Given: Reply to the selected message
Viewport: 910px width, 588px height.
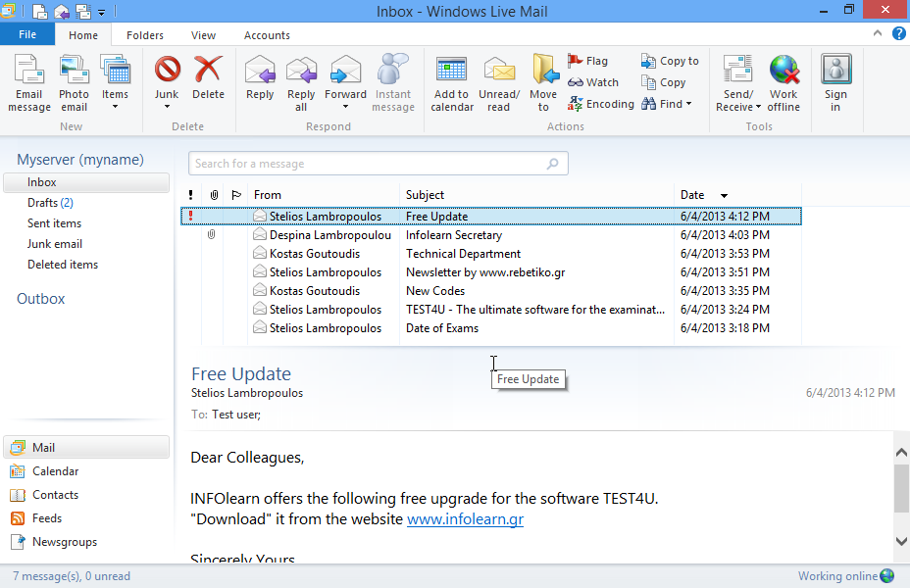Looking at the screenshot, I should (260, 77).
